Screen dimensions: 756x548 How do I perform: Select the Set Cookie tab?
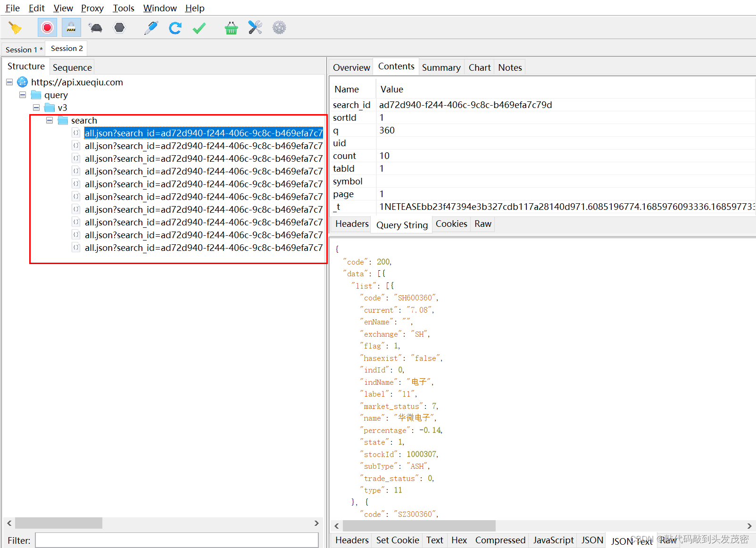[398, 540]
